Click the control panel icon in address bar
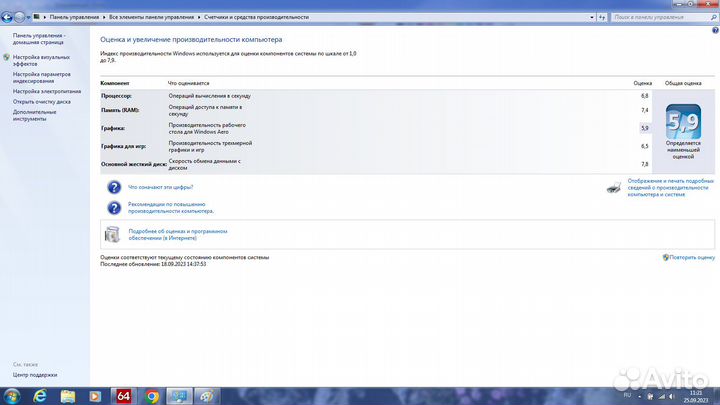Viewport: 720px width, 405px height. (x=36, y=17)
